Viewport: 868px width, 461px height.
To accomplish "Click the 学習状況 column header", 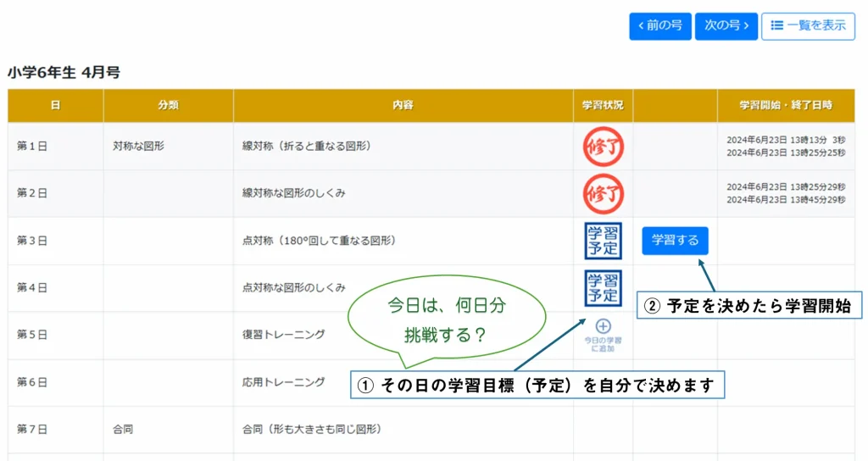I will pyautogui.click(x=603, y=106).
